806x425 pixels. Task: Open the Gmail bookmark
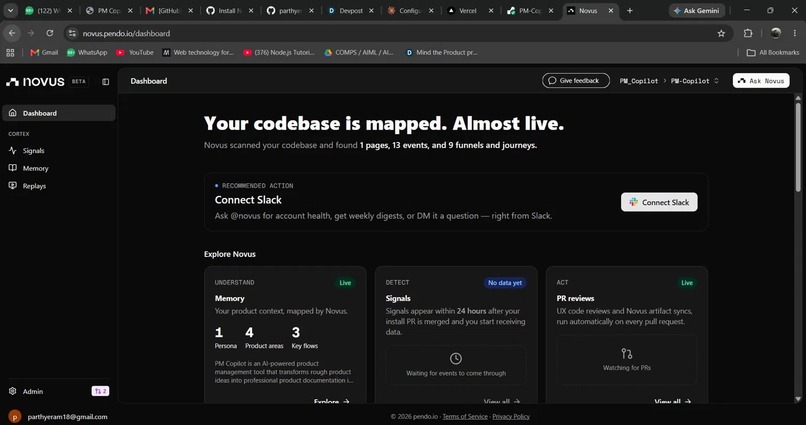pos(44,52)
